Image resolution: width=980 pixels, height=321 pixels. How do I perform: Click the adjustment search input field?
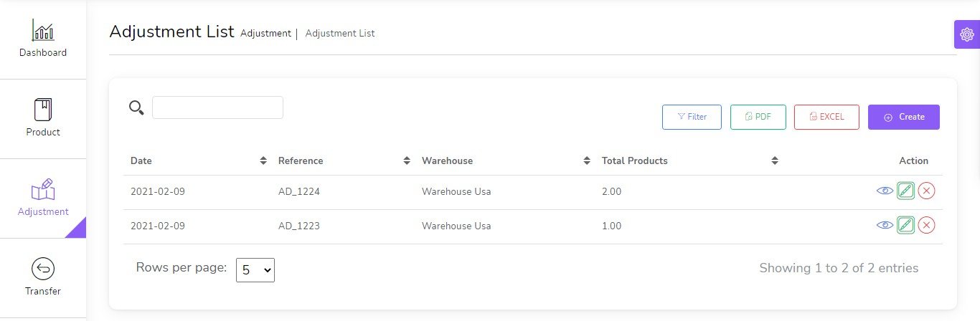tap(217, 107)
